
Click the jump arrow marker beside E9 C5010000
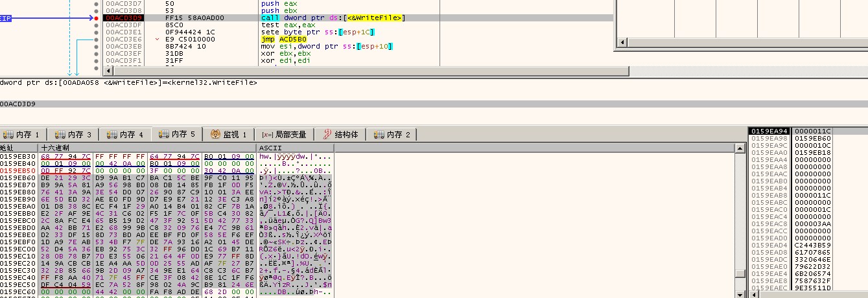159,40
